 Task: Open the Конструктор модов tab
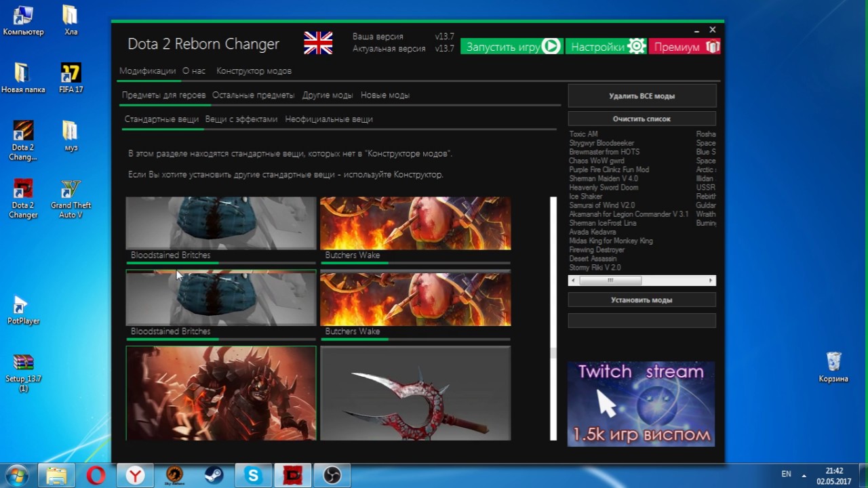click(x=254, y=71)
